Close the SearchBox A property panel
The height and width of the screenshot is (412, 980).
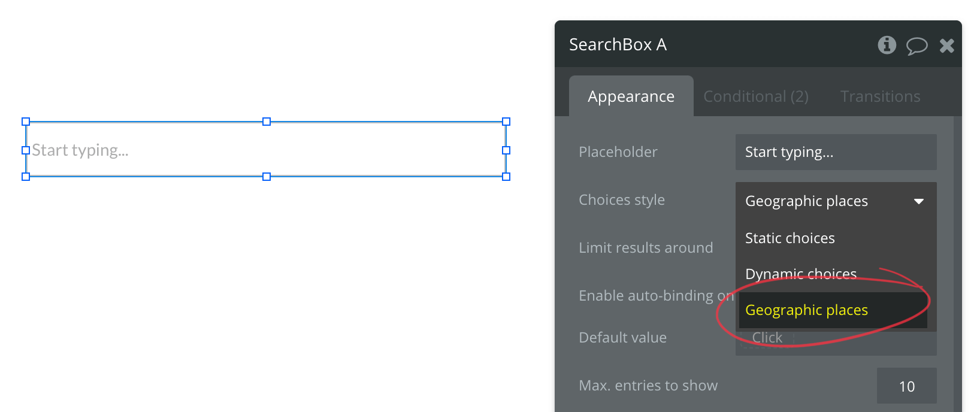point(946,46)
